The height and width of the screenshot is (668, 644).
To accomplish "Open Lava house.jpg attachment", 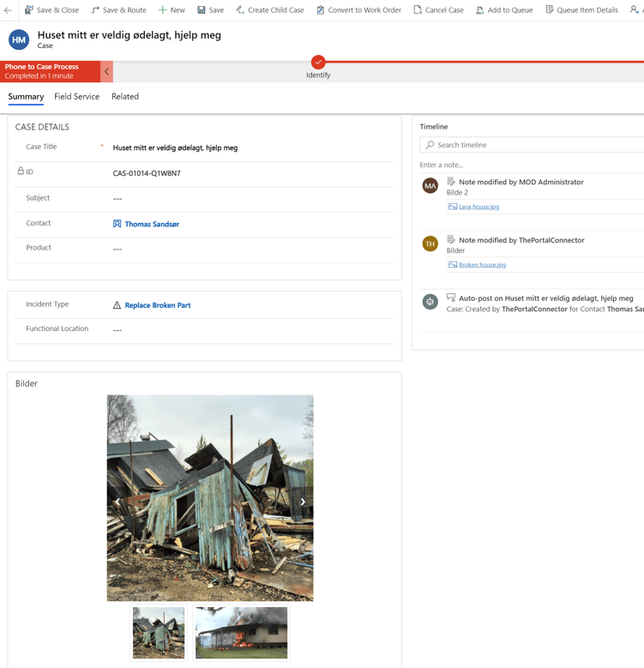I will [478, 207].
